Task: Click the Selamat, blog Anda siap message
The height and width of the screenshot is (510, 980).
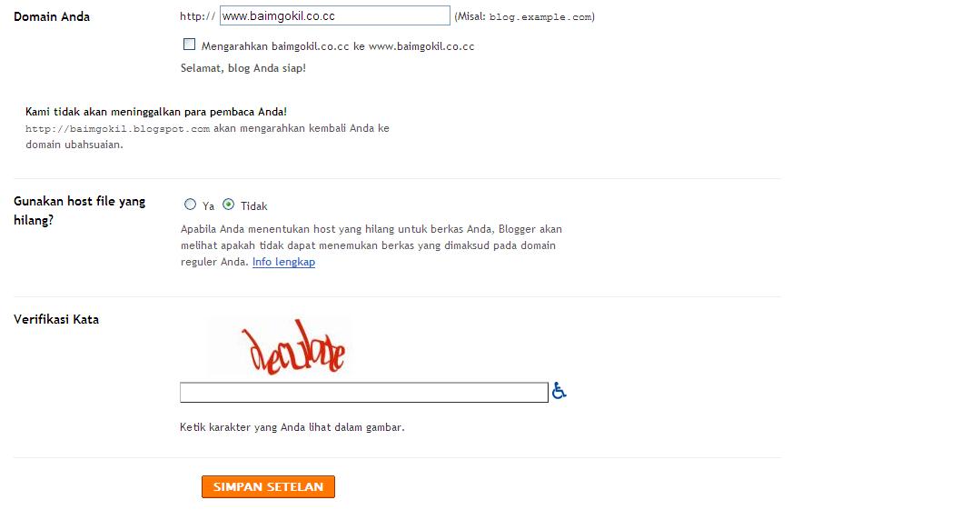Action: click(243, 68)
